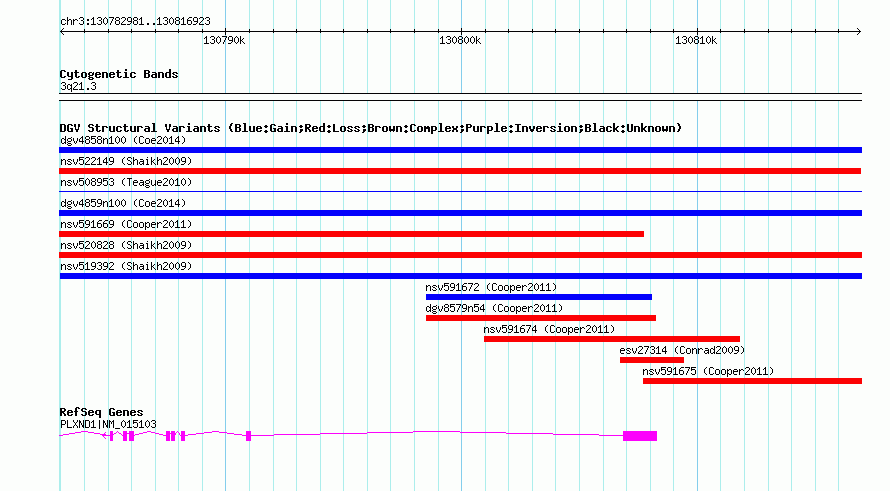Click the chr3:130782981..130816923 coordinate label
Screen dimensions: 890x491
[135, 22]
